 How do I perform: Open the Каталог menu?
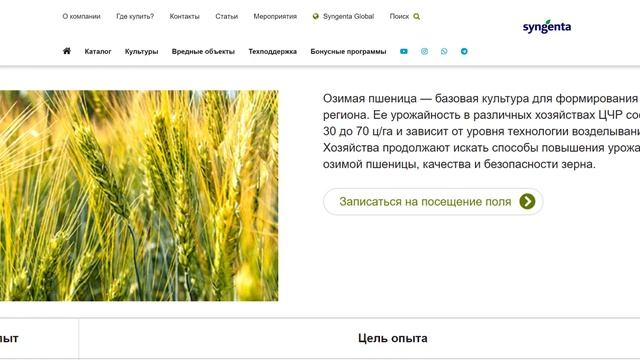(98, 51)
